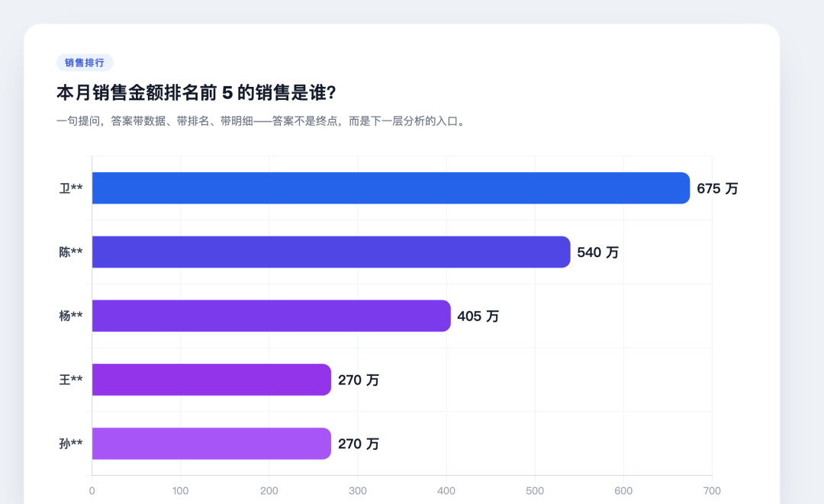Viewport: 824px width, 504px height.
Task: Click the 270 万 label beside 孙**
Action: pyautogui.click(x=359, y=445)
